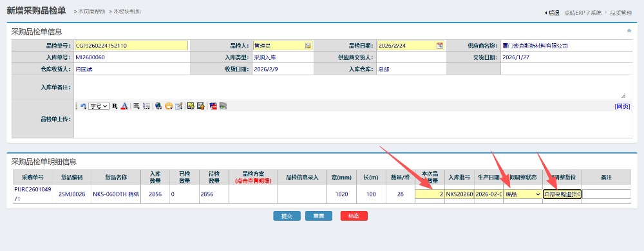Go to ERP子系统 breadcrumb link
The height and width of the screenshot is (251, 644).
pos(583,13)
